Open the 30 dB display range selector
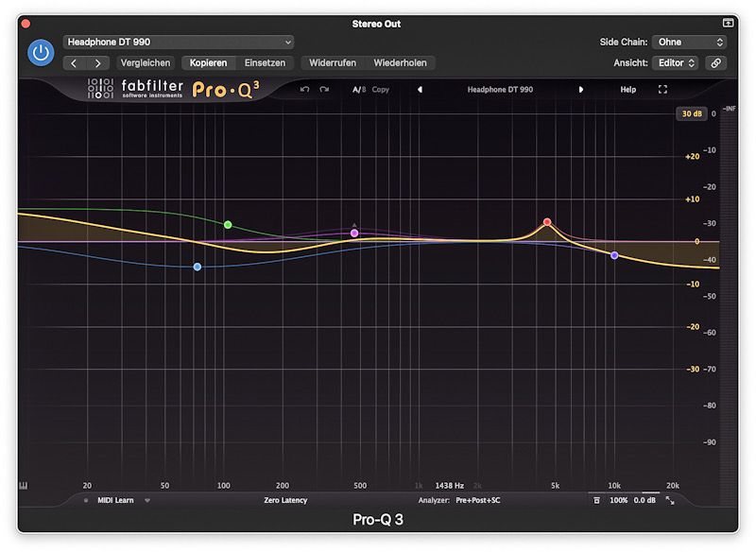The height and width of the screenshot is (553, 756). pos(692,113)
